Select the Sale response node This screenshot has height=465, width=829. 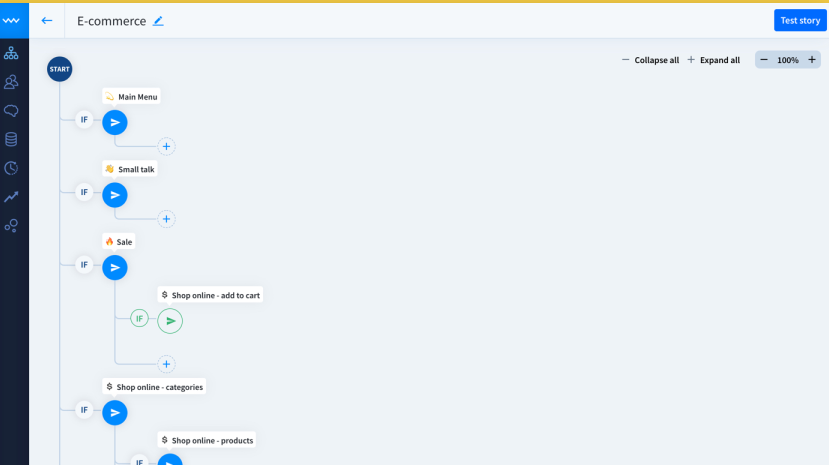(115, 267)
